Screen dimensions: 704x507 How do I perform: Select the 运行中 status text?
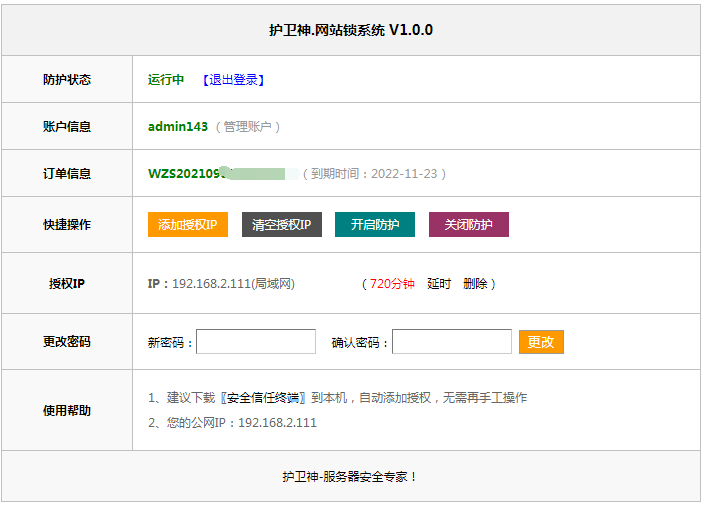pyautogui.click(x=166, y=80)
